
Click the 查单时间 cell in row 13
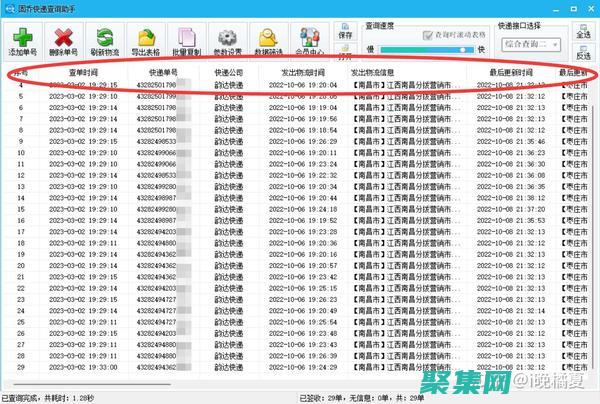pos(83,187)
